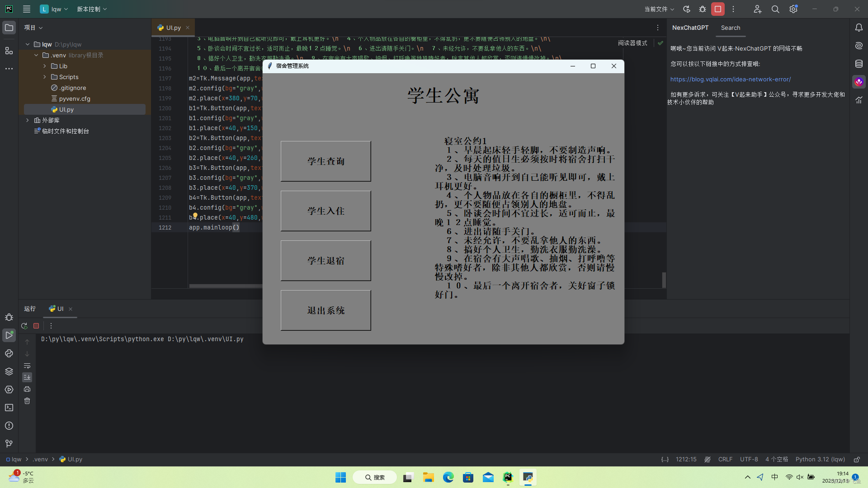Image resolution: width=868 pixels, height=488 pixels.
Task: Click the Python 3.12 (lqw) interpreter widget
Action: coord(820,459)
